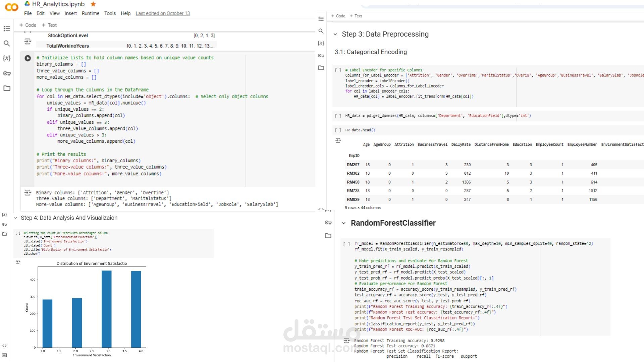Click output options icon beside Random Forest accuracy output
644x362 pixels.
tap(347, 341)
